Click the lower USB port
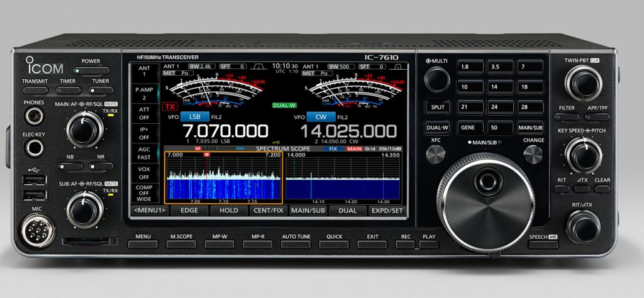The height and width of the screenshot is (298, 644). click(x=35, y=196)
